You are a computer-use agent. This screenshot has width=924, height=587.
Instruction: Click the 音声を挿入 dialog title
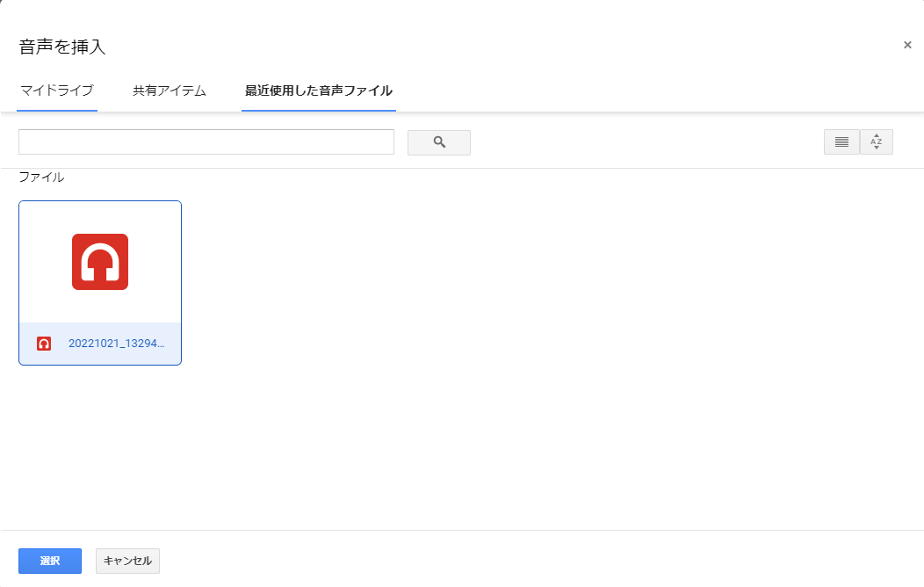pos(62,47)
